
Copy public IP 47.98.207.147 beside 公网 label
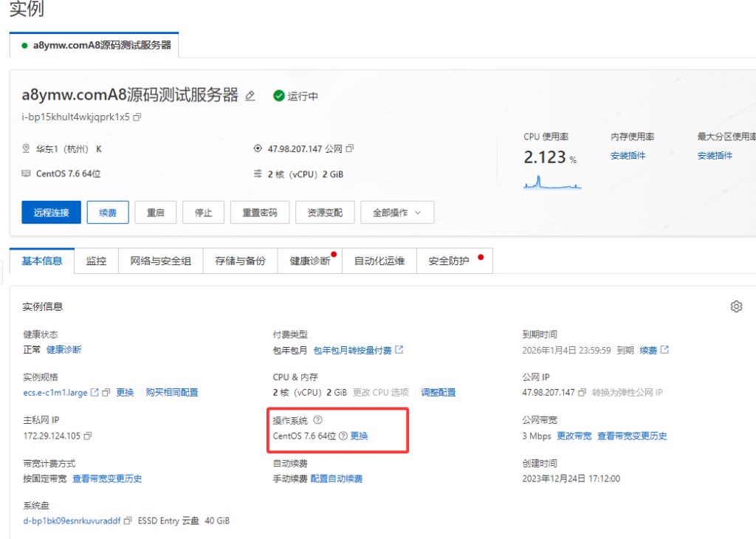349,148
